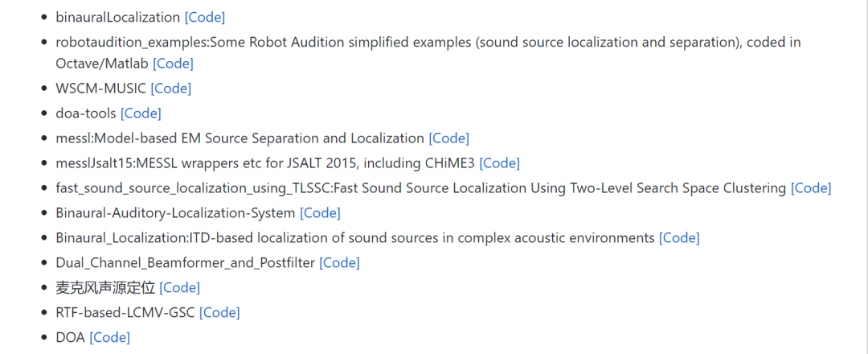Image resolution: width=868 pixels, height=354 pixels.
Task: Follow the messl EM Source Separation Code link
Action: click(x=448, y=138)
